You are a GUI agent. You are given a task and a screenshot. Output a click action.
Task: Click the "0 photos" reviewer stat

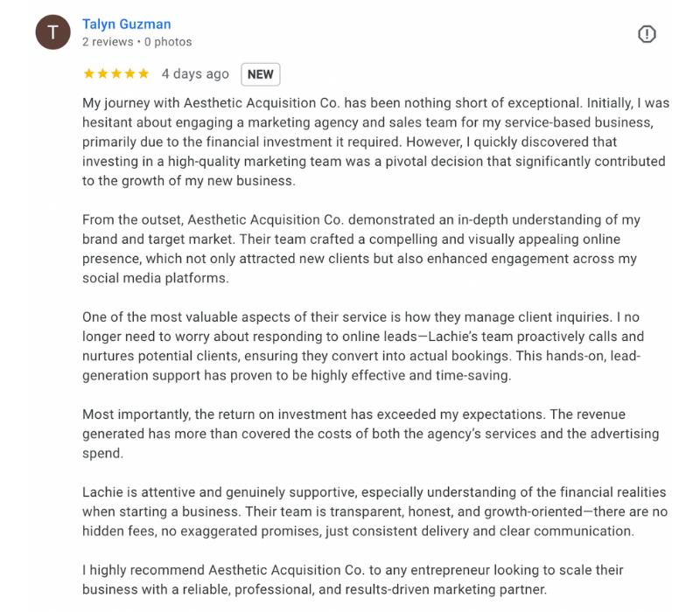coord(168,42)
